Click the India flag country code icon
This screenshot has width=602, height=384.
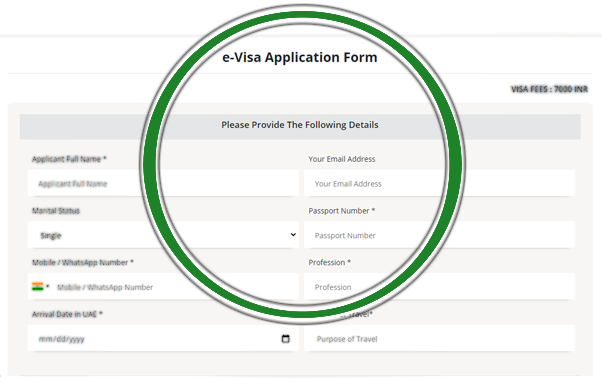pyautogui.click(x=38, y=286)
